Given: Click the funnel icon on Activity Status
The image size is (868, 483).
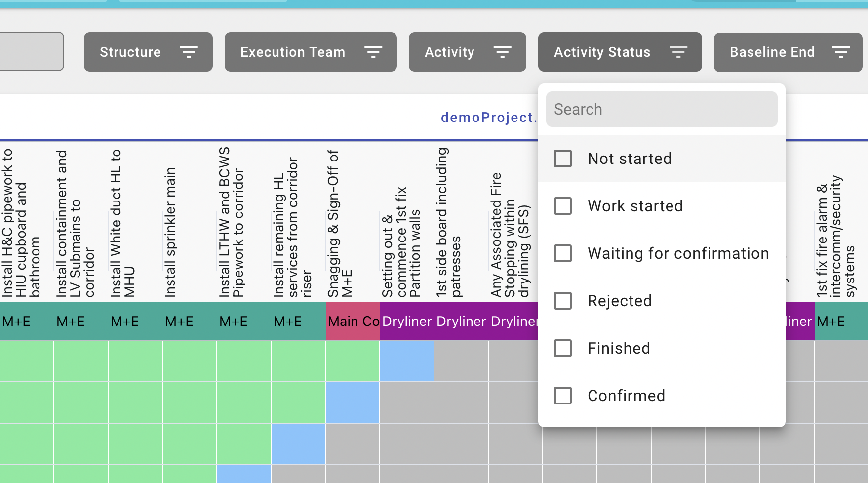Looking at the screenshot, I should click(679, 52).
